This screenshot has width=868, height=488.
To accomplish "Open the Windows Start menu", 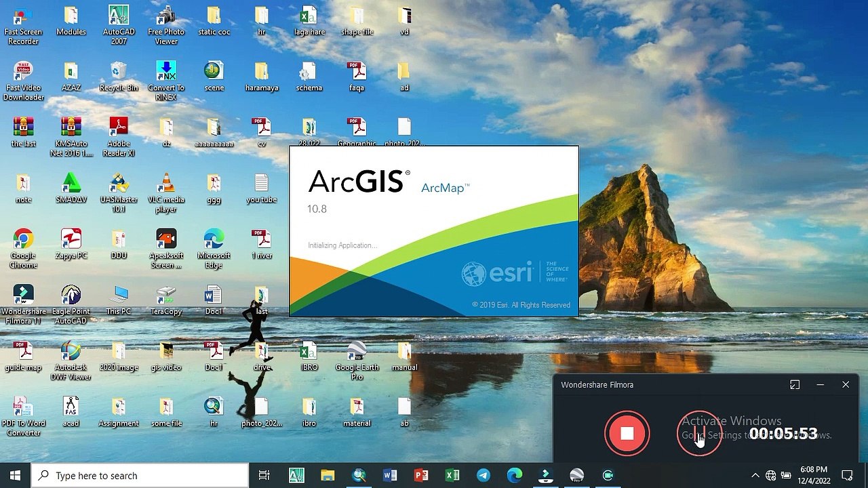I will (15, 475).
